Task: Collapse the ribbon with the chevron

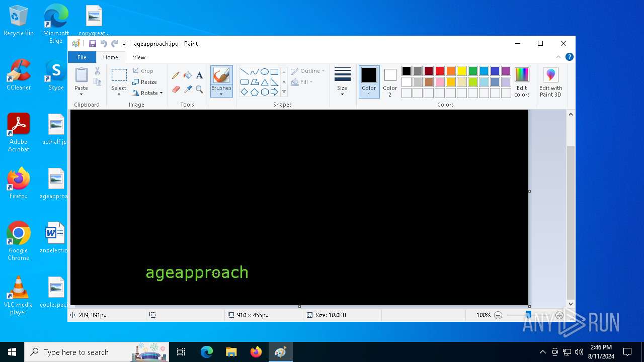Action: (x=558, y=57)
